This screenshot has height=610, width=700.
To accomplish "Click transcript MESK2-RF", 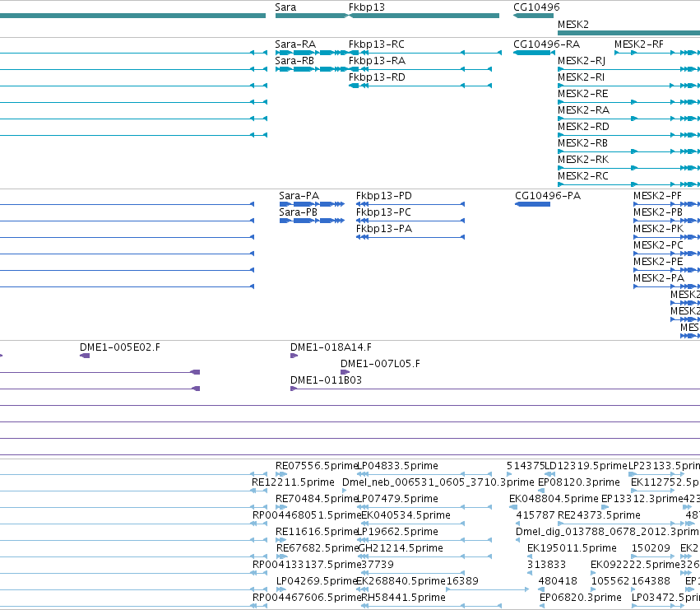I will pos(657,53).
